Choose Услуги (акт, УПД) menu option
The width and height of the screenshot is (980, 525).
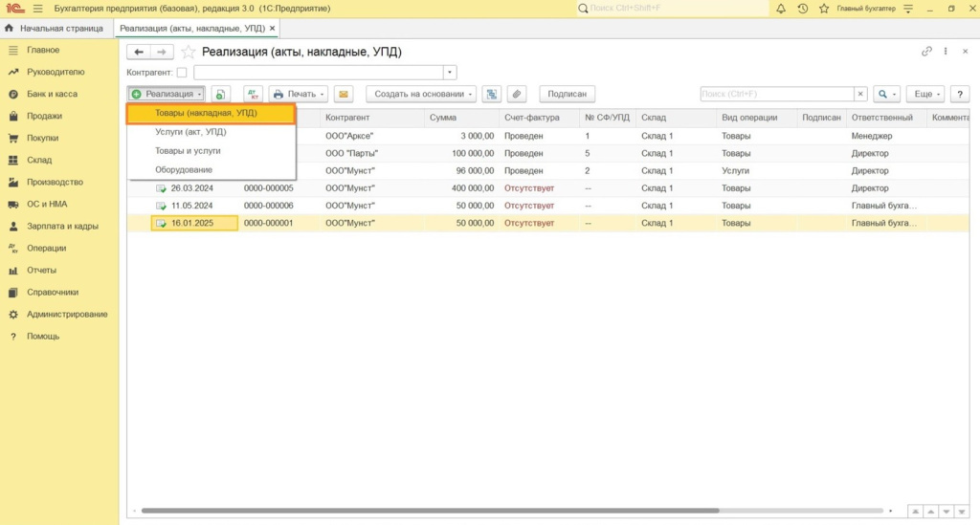pos(190,132)
